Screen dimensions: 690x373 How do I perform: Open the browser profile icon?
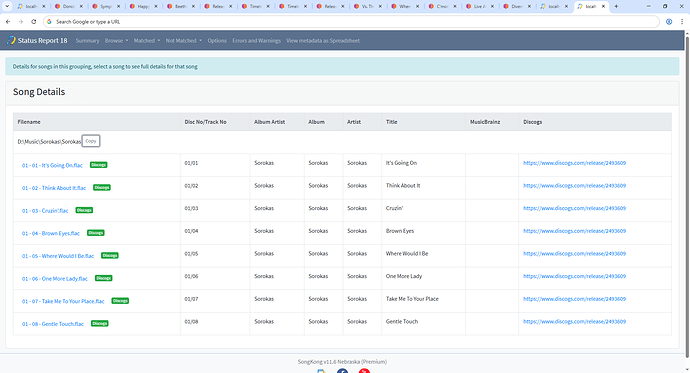(669, 22)
